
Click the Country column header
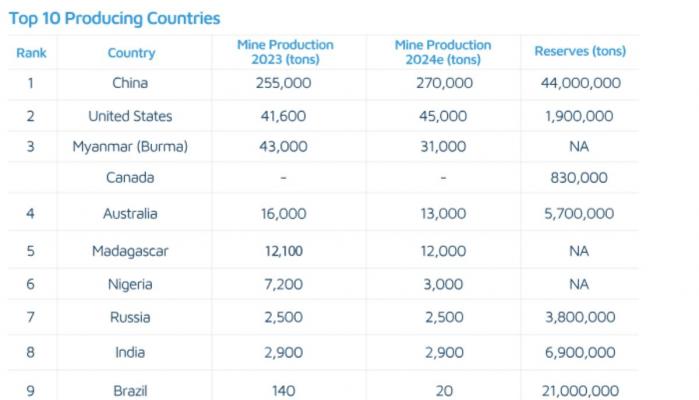(x=131, y=53)
